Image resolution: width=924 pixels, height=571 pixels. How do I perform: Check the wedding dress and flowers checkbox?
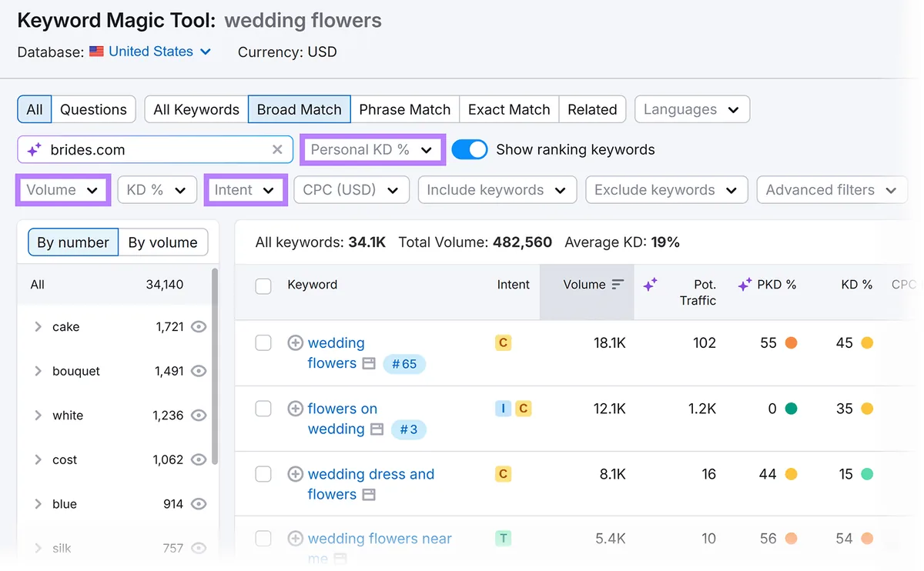263,474
